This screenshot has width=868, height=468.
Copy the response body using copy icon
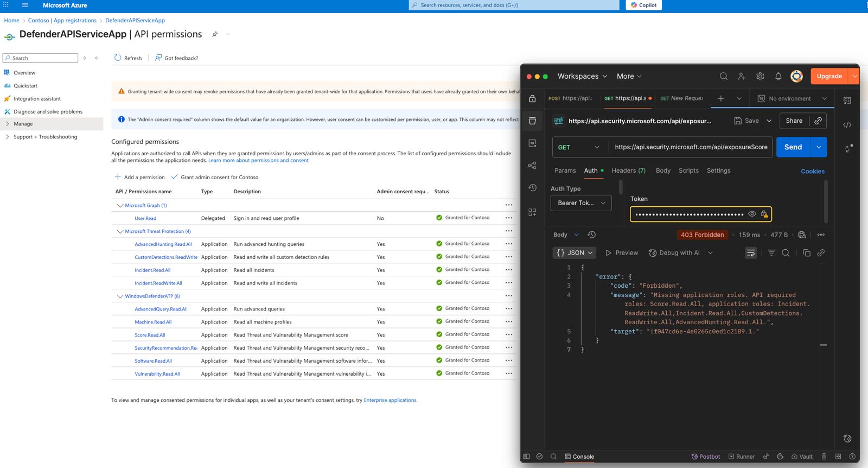point(806,253)
